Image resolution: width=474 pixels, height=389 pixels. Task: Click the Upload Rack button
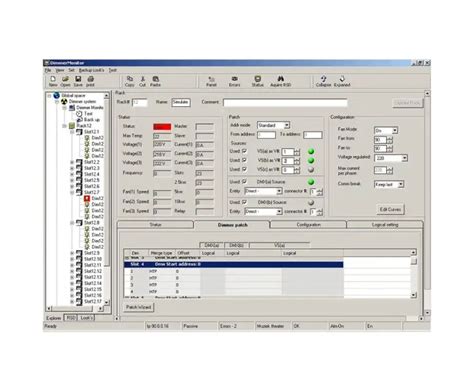pyautogui.click(x=408, y=103)
